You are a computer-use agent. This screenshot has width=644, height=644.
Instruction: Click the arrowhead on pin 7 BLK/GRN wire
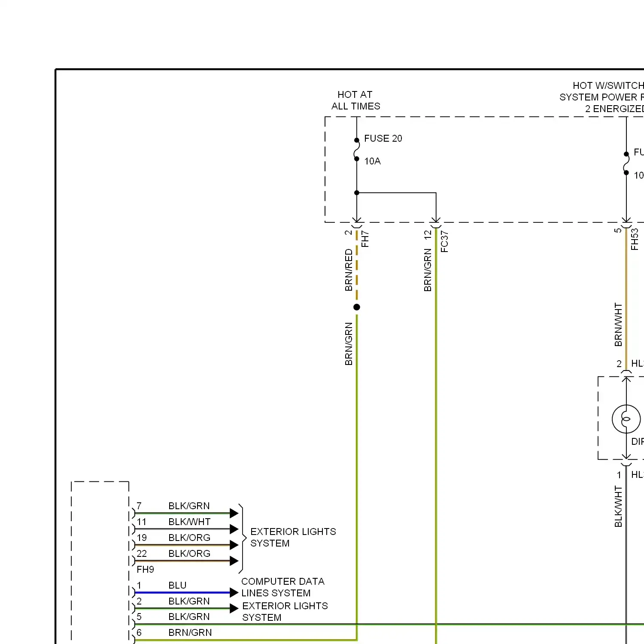point(234,513)
